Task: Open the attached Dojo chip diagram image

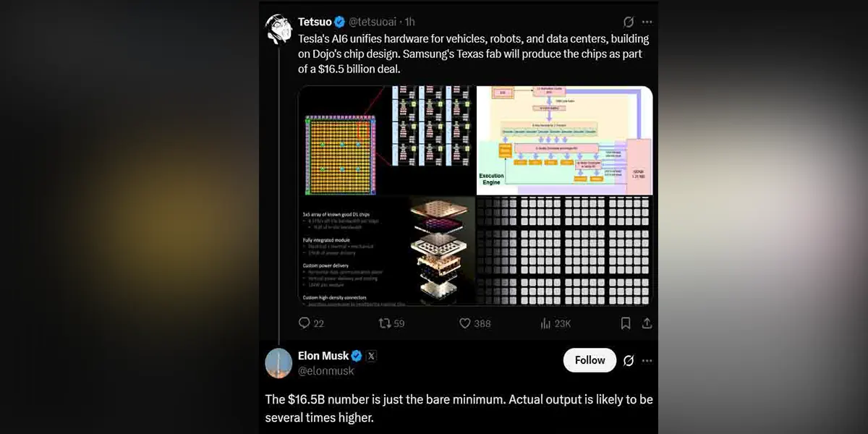Action: click(476, 195)
